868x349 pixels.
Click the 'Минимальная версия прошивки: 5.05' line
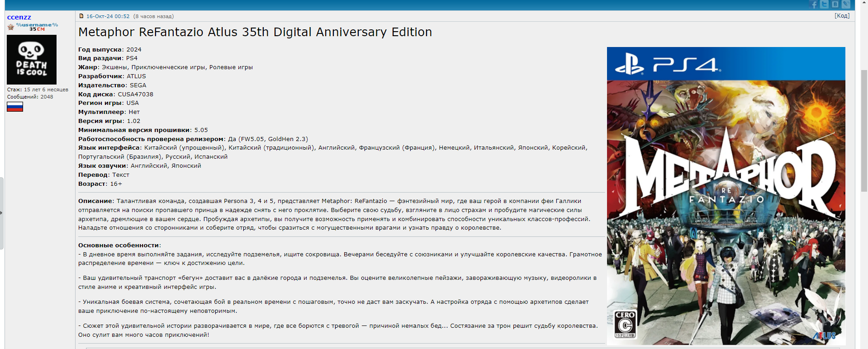[143, 130]
